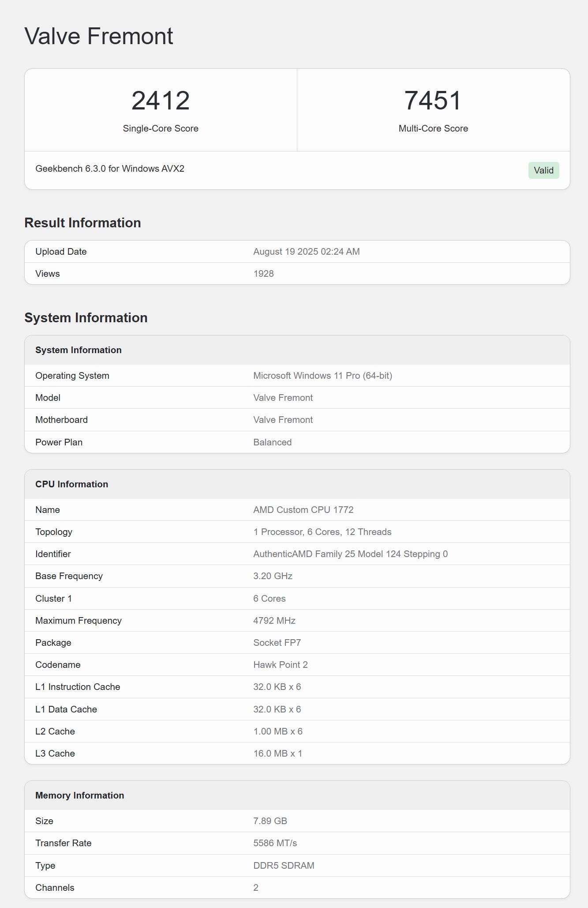Select the Socket FP7 package value
The image size is (588, 908).
click(x=277, y=643)
